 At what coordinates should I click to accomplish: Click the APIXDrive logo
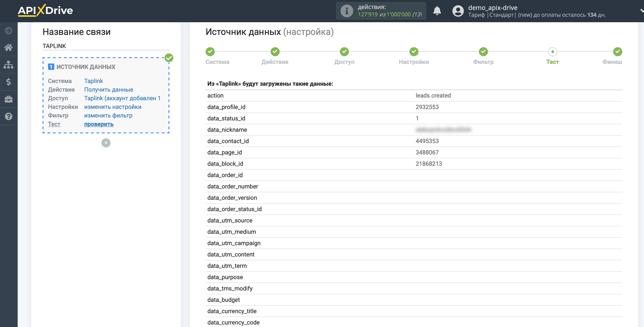(x=45, y=10)
